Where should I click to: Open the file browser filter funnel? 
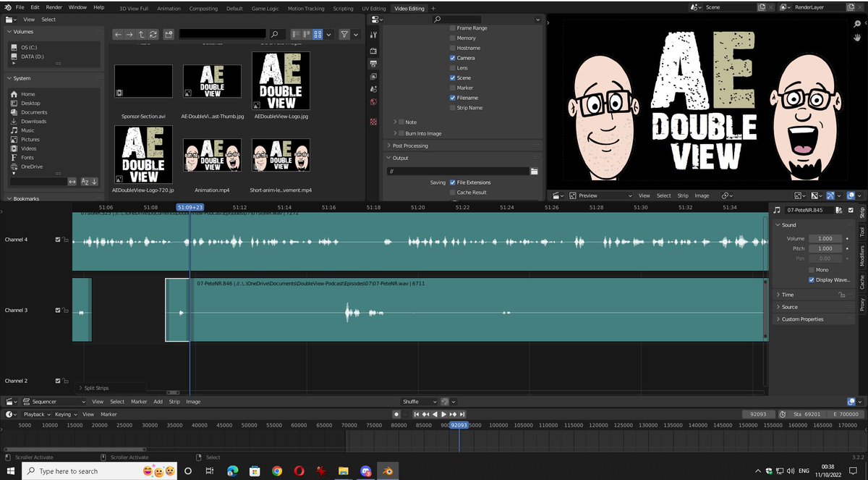(344, 34)
